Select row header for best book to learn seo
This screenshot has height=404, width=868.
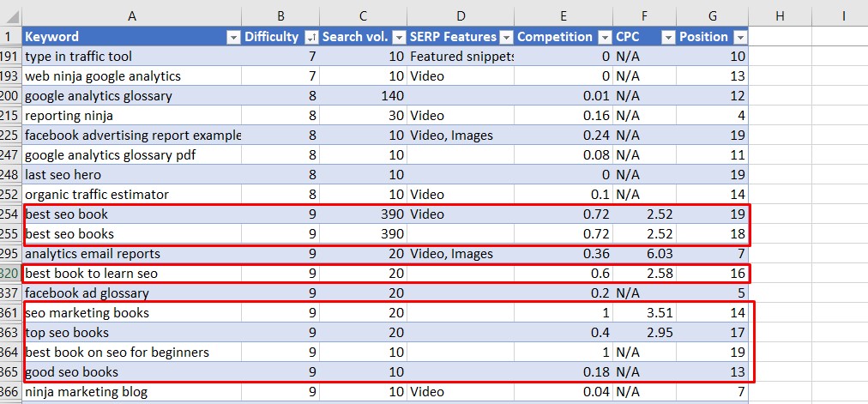pos(10,274)
